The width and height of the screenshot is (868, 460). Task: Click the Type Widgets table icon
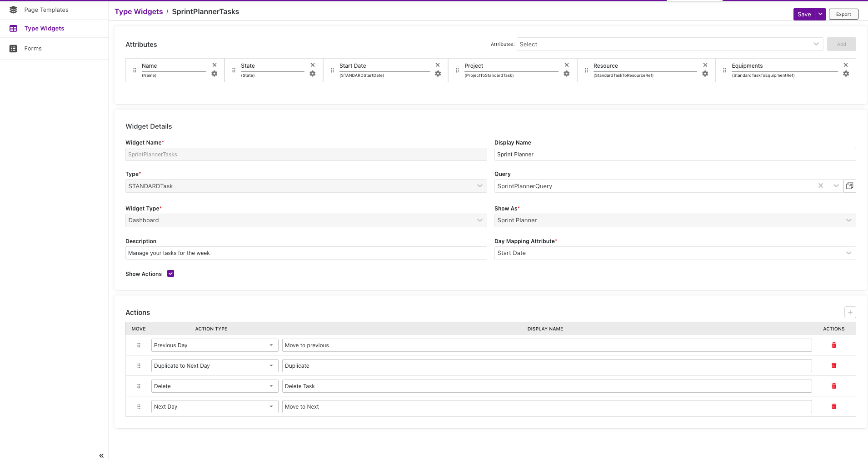click(13, 28)
